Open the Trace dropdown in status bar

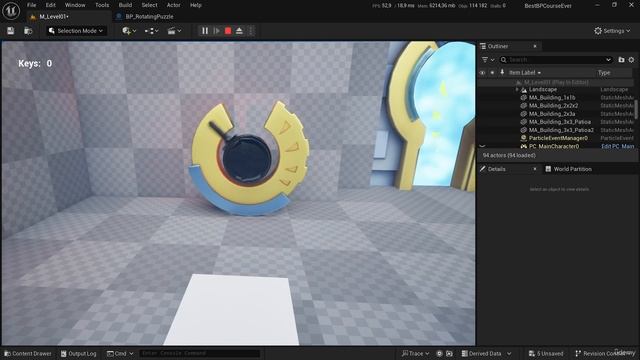click(415, 353)
